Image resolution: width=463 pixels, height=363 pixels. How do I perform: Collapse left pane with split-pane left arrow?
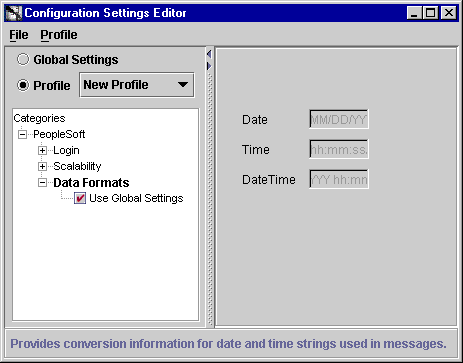pyautogui.click(x=209, y=54)
